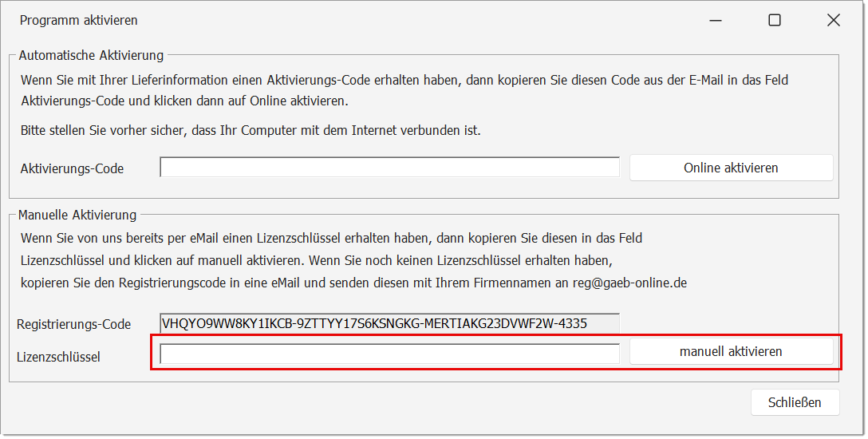Click the Schließen button
Viewport: 868px width, 439px height.
click(x=795, y=402)
